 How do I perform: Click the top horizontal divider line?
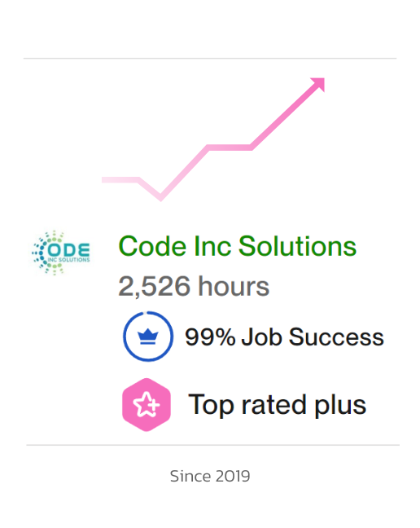[210, 58]
